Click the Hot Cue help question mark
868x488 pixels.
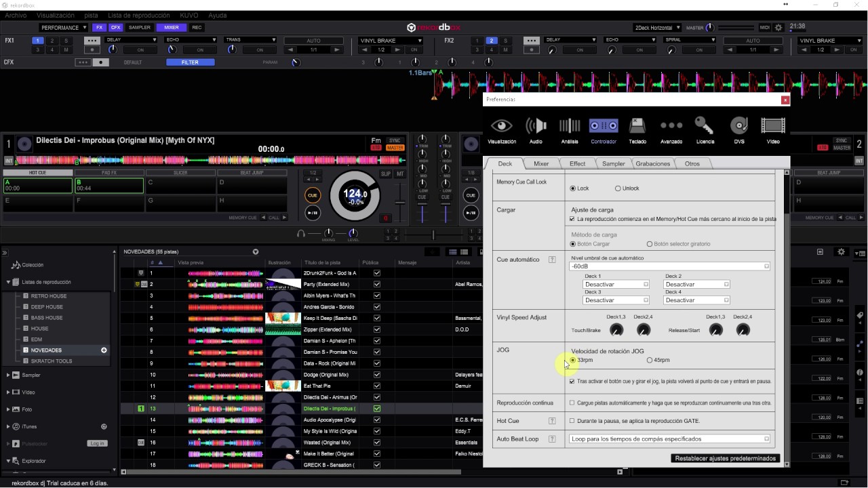click(x=552, y=421)
